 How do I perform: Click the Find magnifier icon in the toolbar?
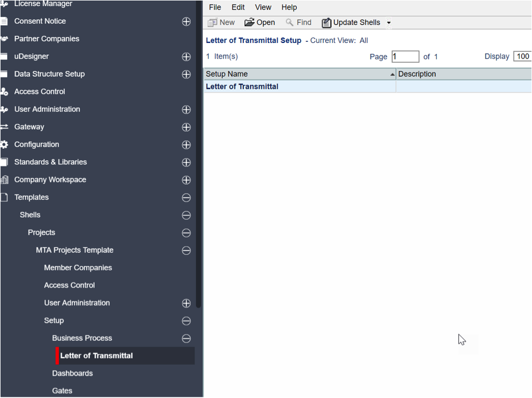click(x=289, y=22)
